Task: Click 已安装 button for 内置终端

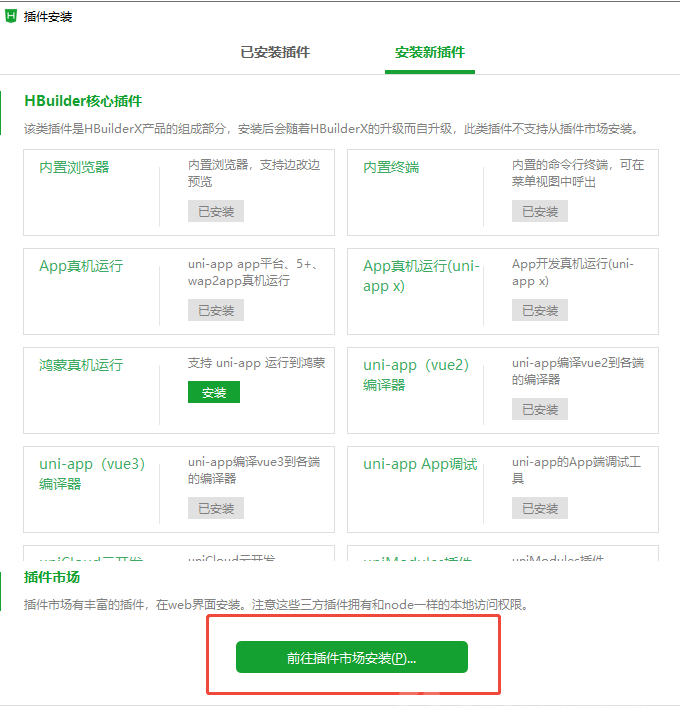Action: tap(540, 211)
